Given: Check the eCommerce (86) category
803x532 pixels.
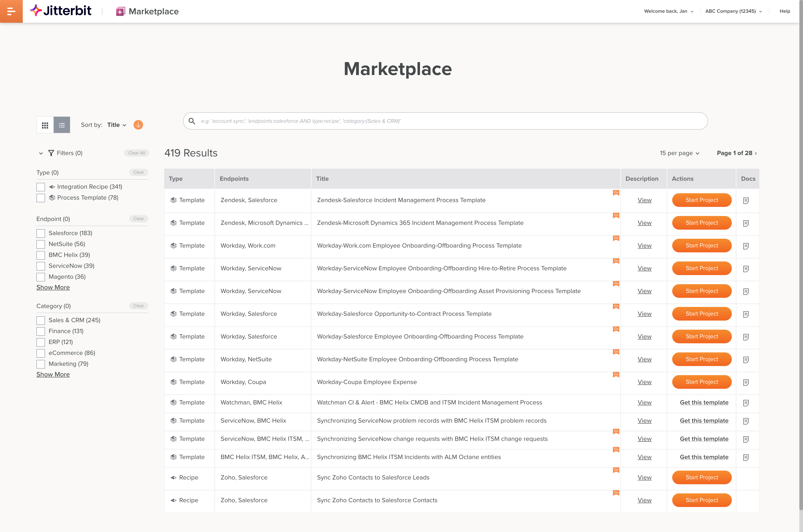Looking at the screenshot, I should pyautogui.click(x=41, y=353).
